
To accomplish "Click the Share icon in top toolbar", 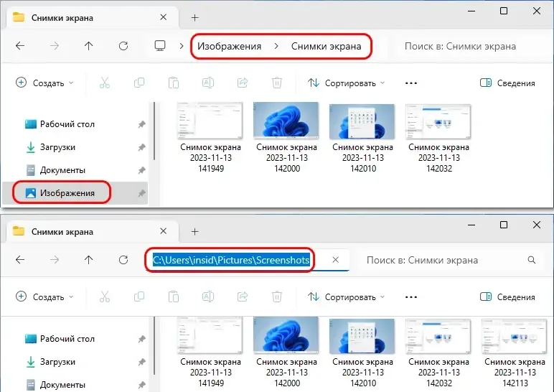I will pyautogui.click(x=243, y=83).
